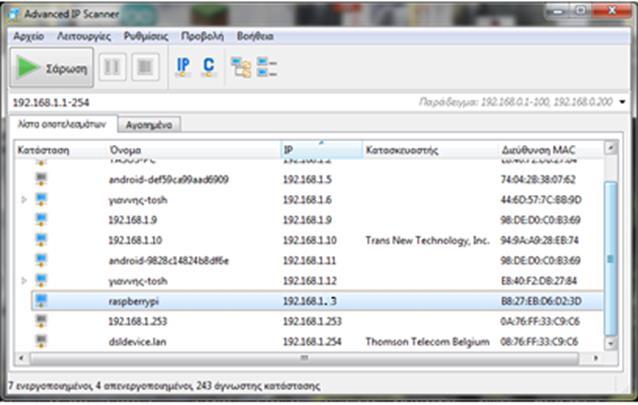This screenshot has height=405, width=638.
Task: Click the computer icon of 192.168.1.253 row
Action: pos(41,321)
